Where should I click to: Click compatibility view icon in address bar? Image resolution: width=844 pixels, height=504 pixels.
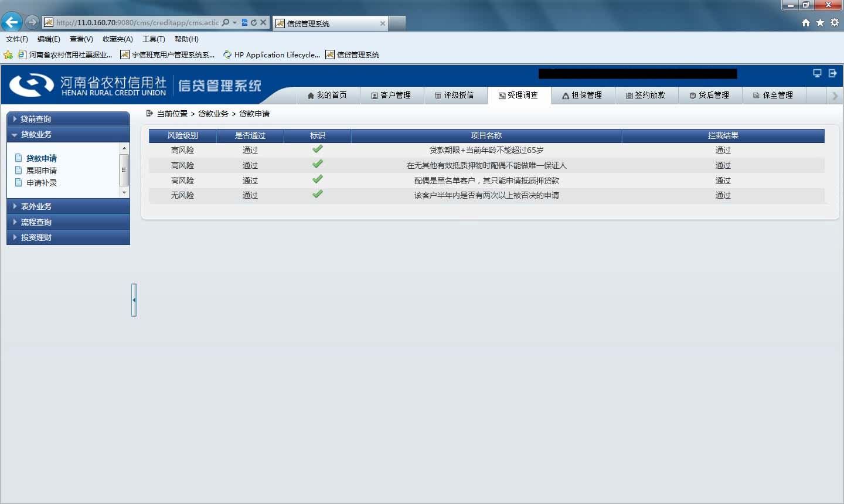[x=244, y=22]
